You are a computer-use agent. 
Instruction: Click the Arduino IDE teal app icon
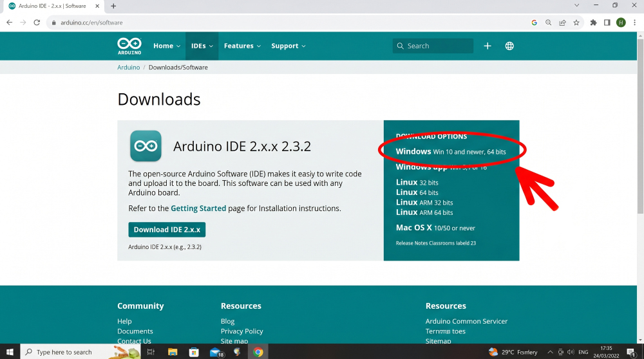146,146
